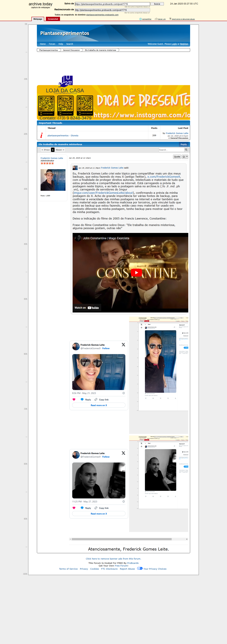The image size is (227, 644).
Task: Play the Constantine YouTube video
Action: click(x=136, y=272)
